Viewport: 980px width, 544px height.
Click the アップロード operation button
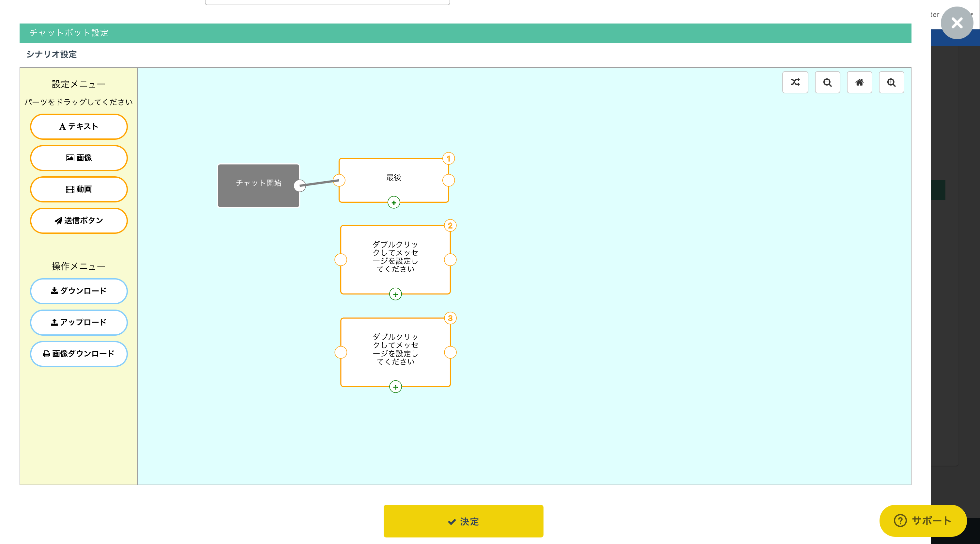point(79,322)
